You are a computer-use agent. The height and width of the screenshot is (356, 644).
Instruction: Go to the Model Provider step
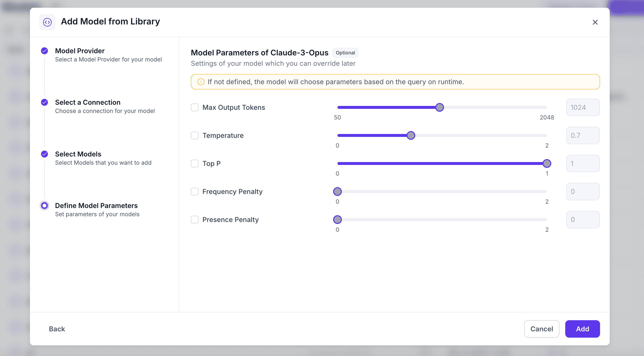coord(80,51)
